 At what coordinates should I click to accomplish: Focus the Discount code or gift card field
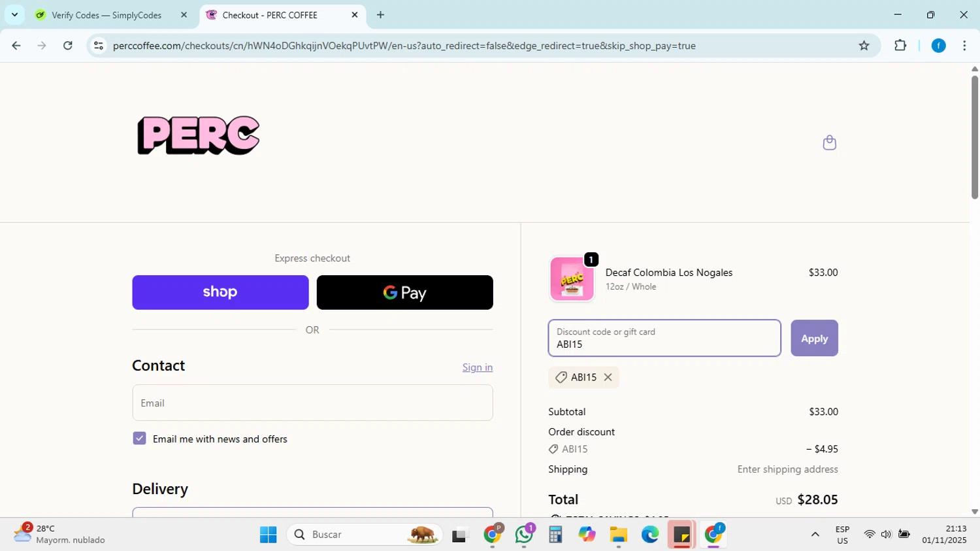664,338
